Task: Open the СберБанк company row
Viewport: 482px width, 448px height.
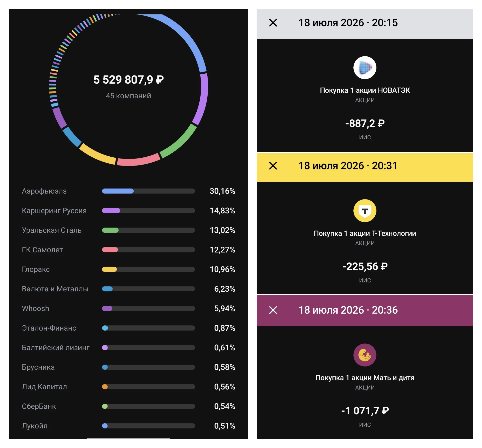Action: (129, 406)
